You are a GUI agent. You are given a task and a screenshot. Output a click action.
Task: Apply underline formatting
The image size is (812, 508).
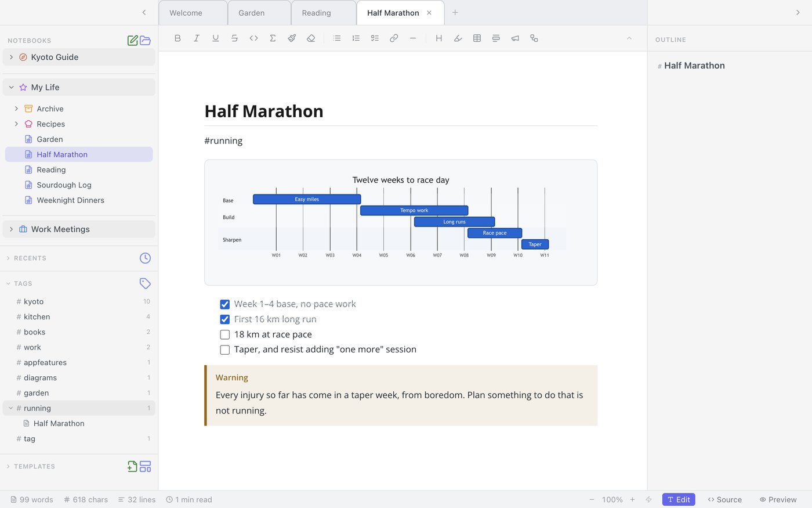216,38
